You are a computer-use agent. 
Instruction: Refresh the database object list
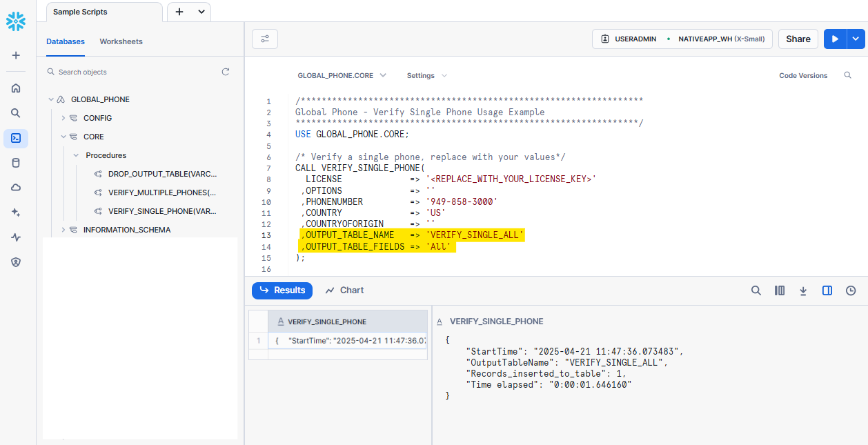pyautogui.click(x=226, y=72)
